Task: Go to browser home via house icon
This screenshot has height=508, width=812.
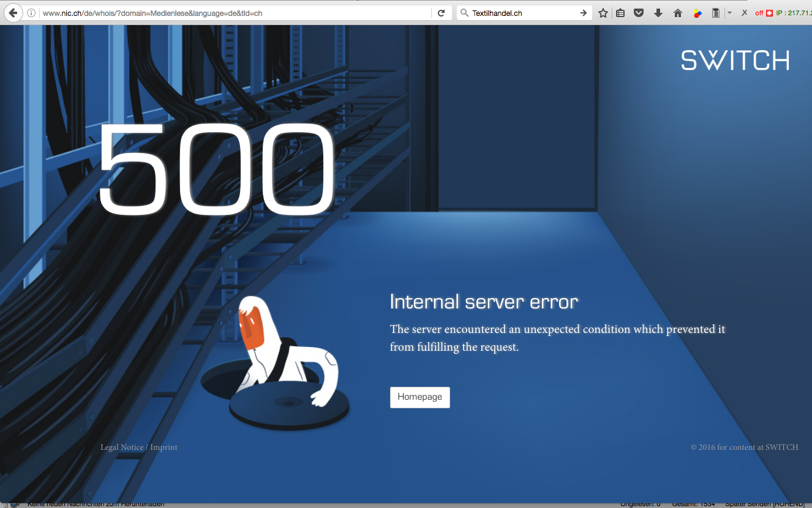Action: tap(678, 13)
